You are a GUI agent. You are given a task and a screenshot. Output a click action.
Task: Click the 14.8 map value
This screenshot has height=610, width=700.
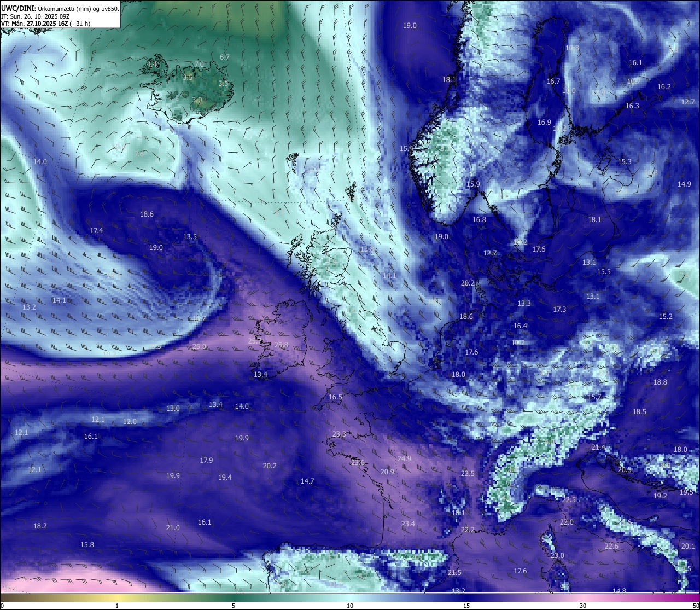click(x=619, y=590)
